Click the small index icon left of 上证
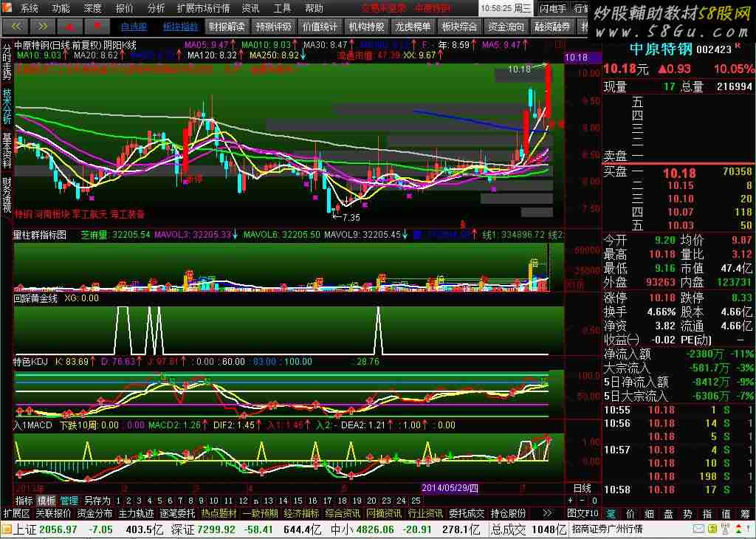The image size is (756, 539). point(6,530)
